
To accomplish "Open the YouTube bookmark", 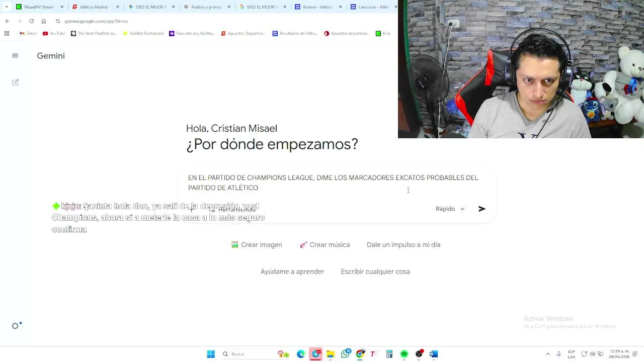I will 54,34.
